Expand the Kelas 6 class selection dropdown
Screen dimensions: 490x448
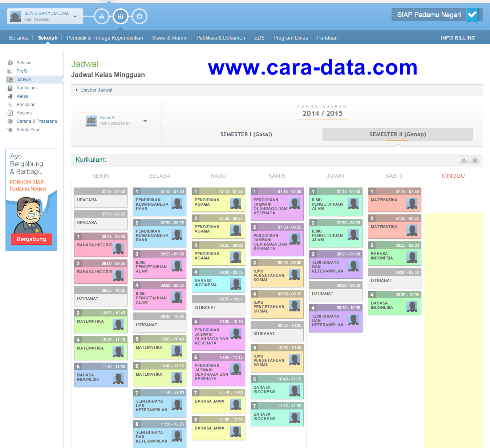[x=145, y=121]
